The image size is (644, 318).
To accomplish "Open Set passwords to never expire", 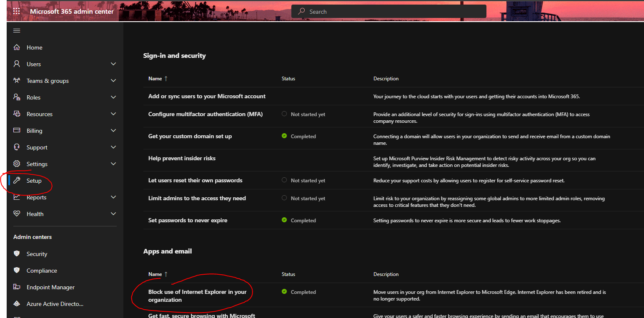I will coord(188,220).
